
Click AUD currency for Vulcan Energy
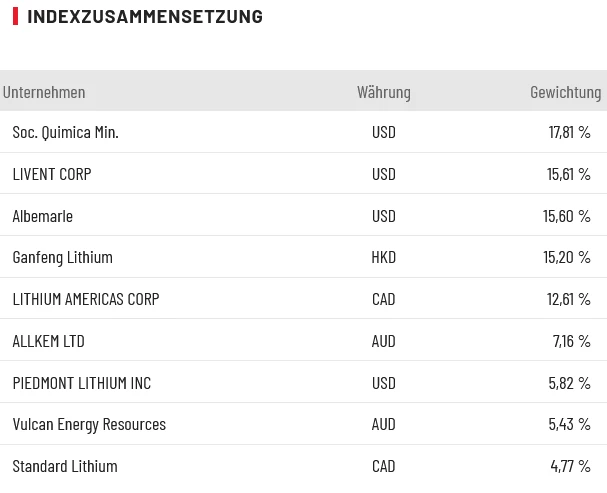[383, 424]
